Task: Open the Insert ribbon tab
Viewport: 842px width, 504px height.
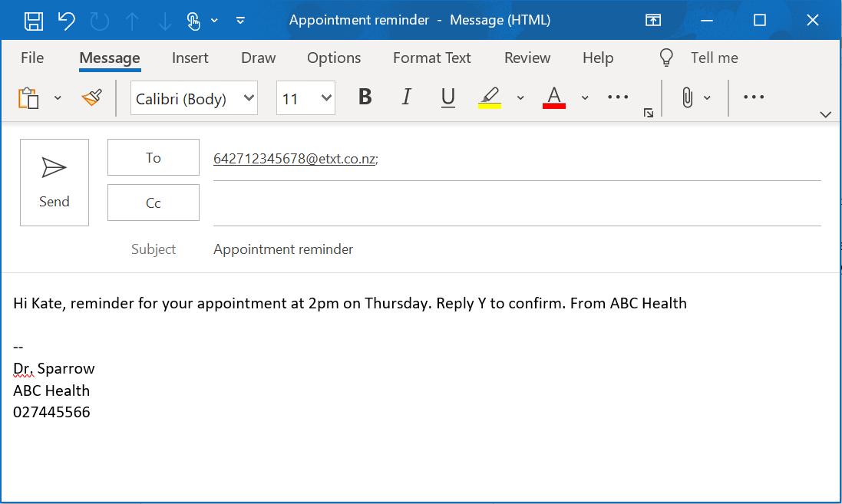Action: click(x=190, y=58)
